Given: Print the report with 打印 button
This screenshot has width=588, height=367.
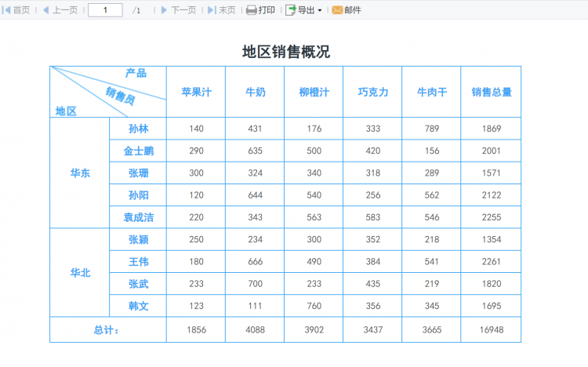Looking at the screenshot, I should pyautogui.click(x=260, y=10).
